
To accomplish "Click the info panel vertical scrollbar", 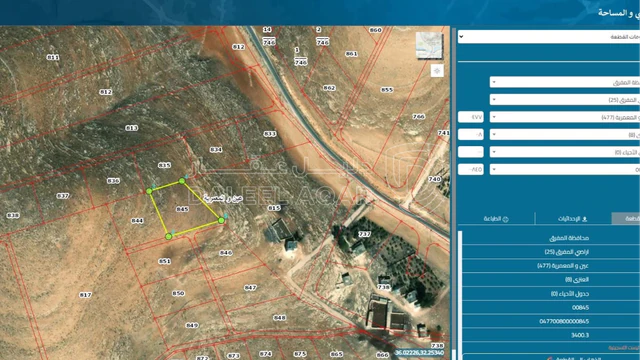I will pyautogui.click(x=460, y=294).
